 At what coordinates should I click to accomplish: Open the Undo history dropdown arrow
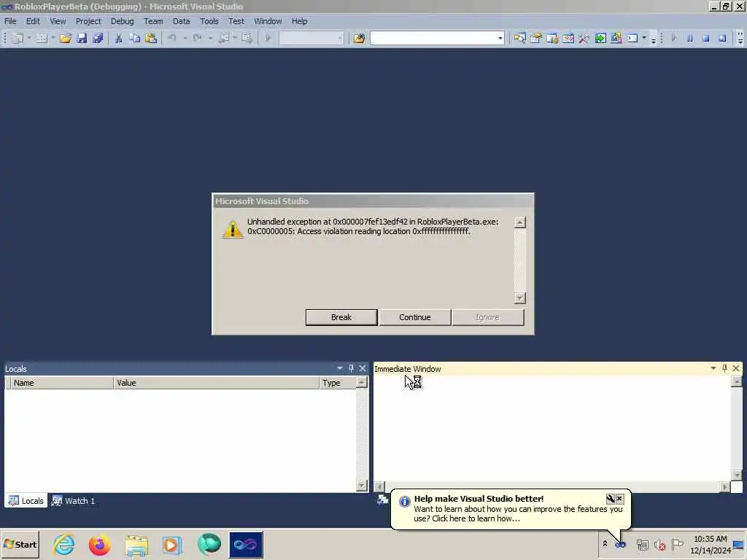[185, 38]
